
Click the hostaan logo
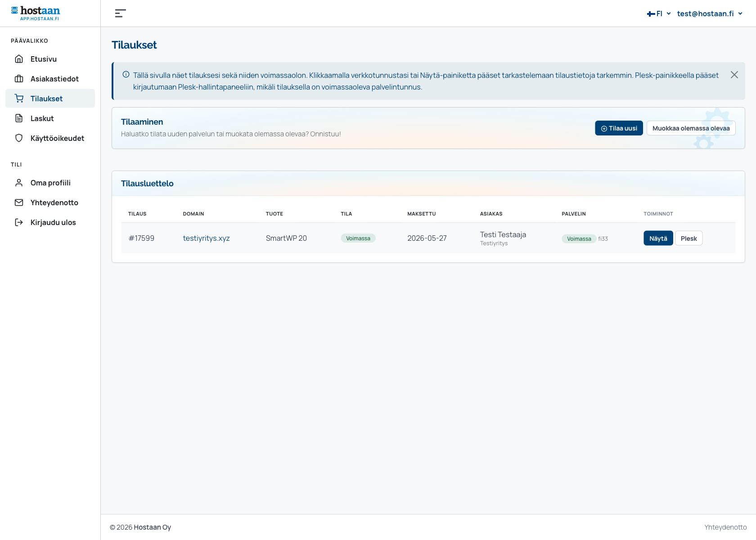pyautogui.click(x=36, y=13)
